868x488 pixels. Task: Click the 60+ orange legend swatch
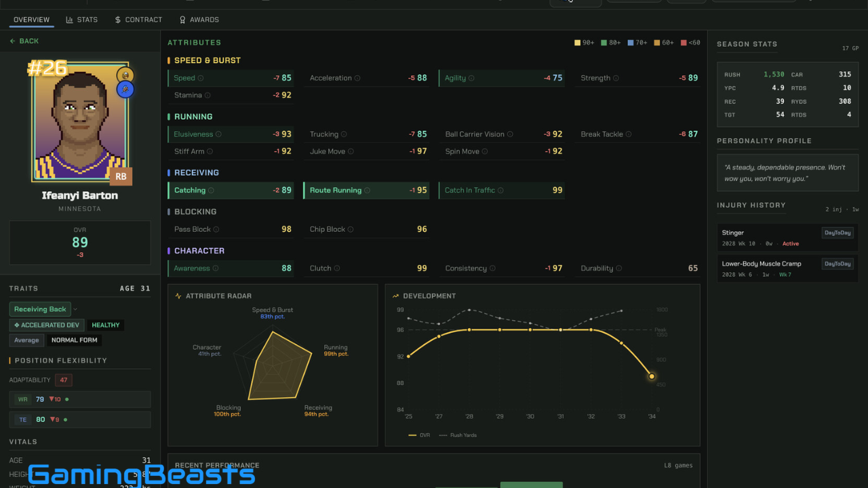[657, 43]
